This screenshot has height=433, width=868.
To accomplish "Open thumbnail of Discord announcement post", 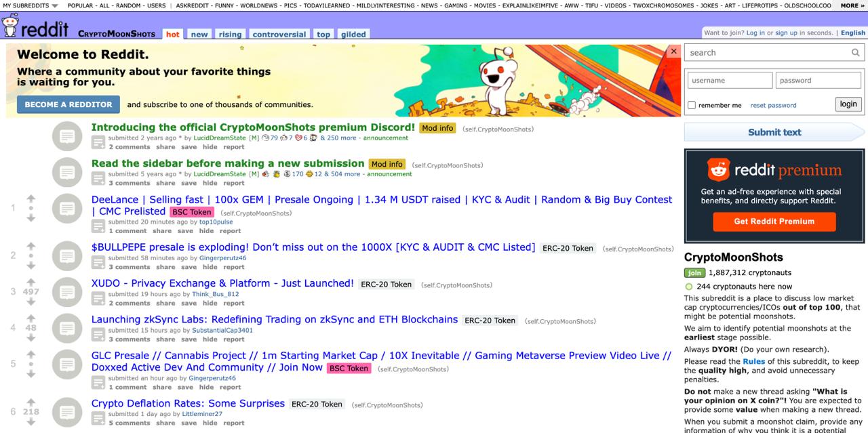I will pyautogui.click(x=66, y=136).
